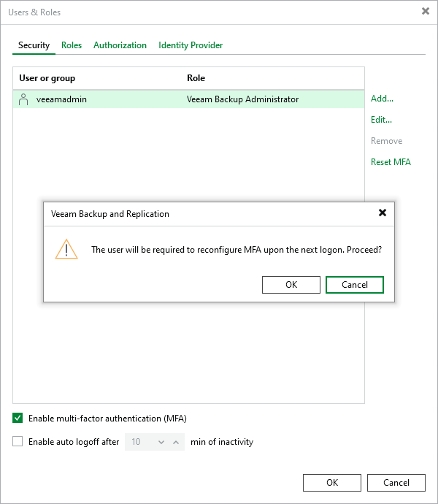Enable auto logoff after inactivity checkbox
Screen dimensions: 438x504
(18, 441)
